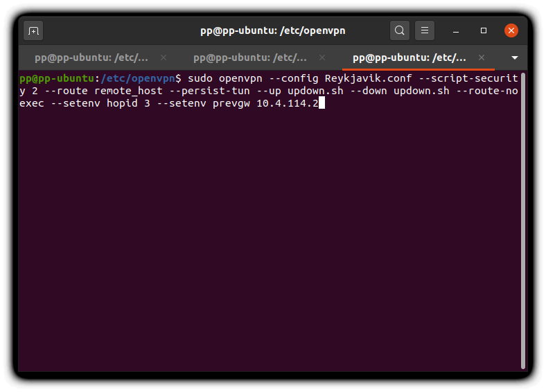This screenshot has width=546, height=392.
Task: Click the '/etc/openvpn' path in prompt
Action: coord(138,79)
